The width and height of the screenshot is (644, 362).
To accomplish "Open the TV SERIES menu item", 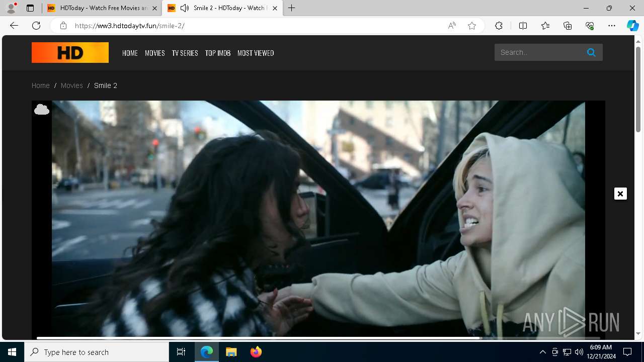I will 185,53.
